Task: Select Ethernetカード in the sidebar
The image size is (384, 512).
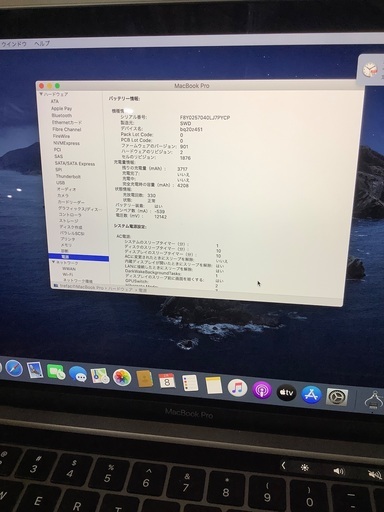Action: pyautogui.click(x=67, y=122)
